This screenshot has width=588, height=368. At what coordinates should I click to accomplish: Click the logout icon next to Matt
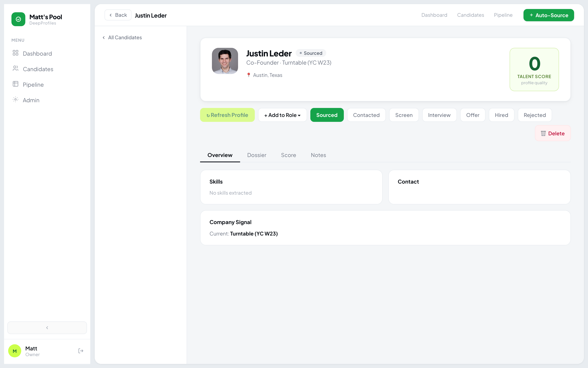click(x=81, y=351)
